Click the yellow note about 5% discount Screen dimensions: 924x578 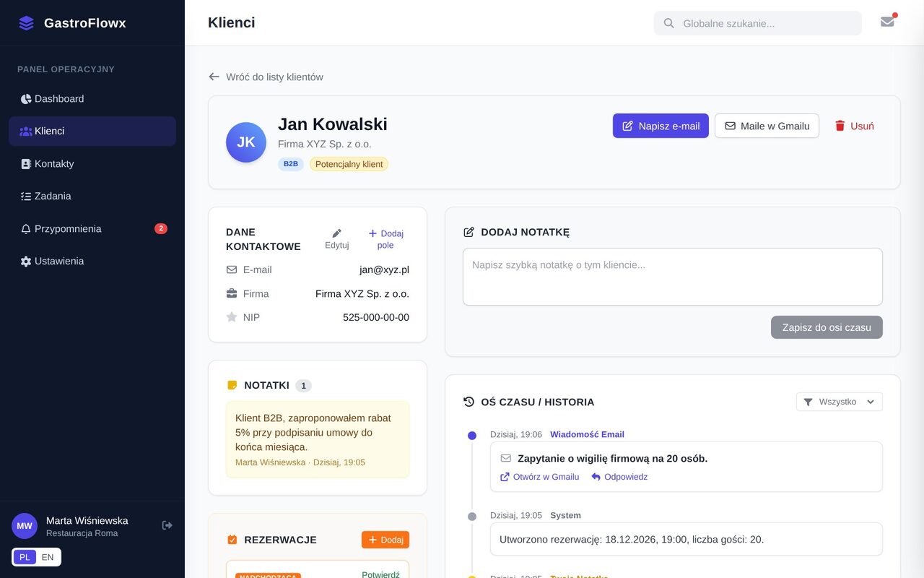click(x=318, y=439)
